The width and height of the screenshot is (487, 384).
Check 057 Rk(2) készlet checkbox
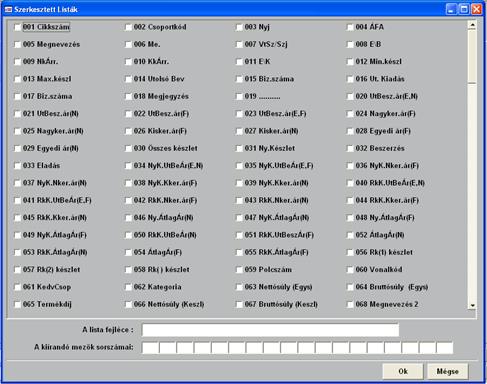(x=17, y=270)
